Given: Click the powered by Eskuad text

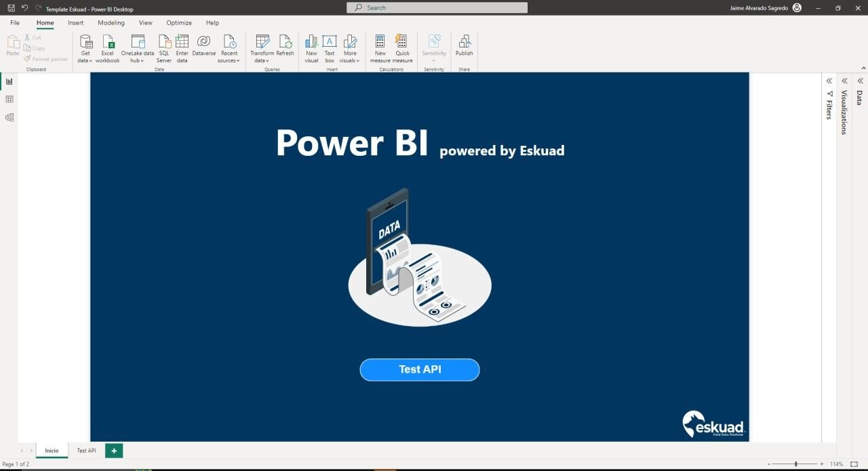Looking at the screenshot, I should (x=502, y=151).
